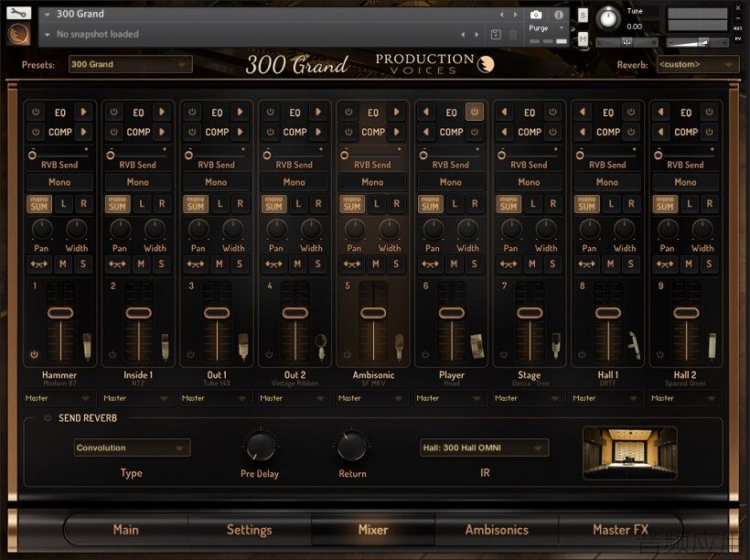The height and width of the screenshot is (560, 750).
Task: Click the Mono button on channel 4
Action: tap(295, 182)
